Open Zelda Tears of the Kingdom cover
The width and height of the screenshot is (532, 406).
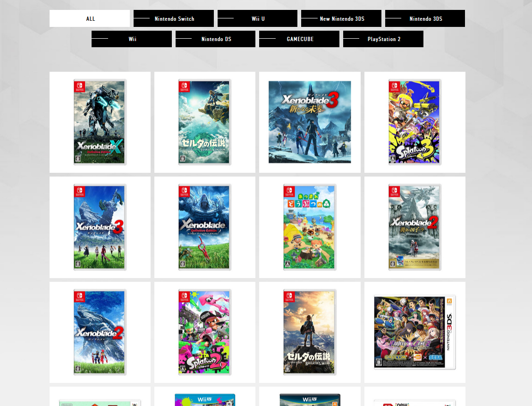[x=204, y=122]
